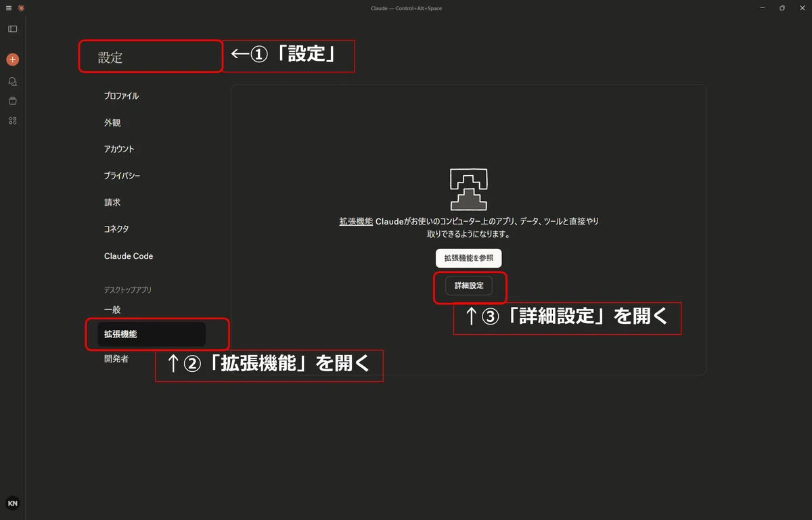812x520 pixels.
Task: Open the artifacts grid icon in sidebar
Action: [12, 120]
